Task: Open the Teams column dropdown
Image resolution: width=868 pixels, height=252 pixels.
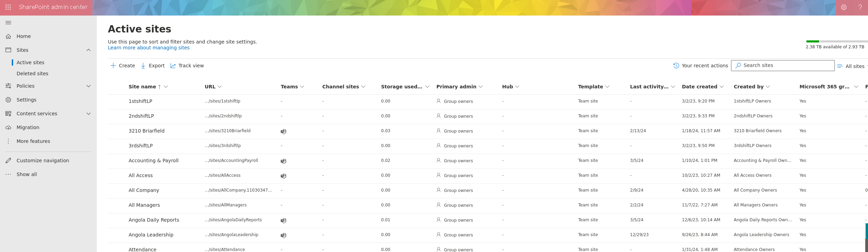Action: click(x=302, y=87)
